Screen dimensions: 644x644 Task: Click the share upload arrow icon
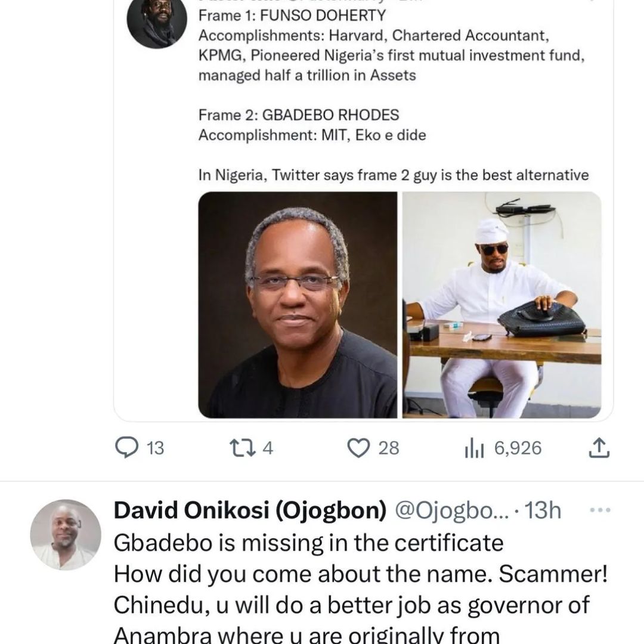(599, 448)
